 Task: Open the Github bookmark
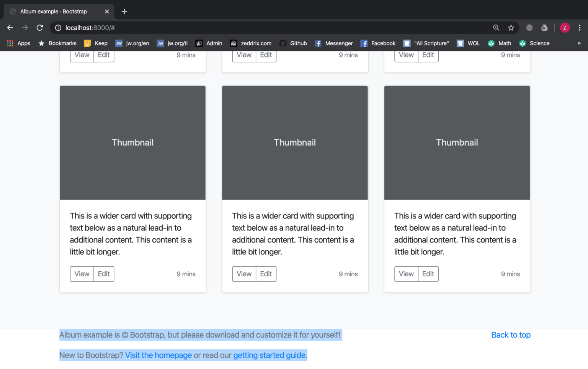293,43
